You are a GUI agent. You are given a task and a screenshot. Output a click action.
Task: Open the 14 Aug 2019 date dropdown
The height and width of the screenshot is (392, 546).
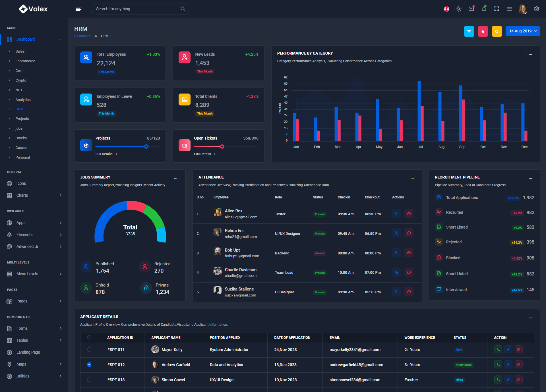[x=523, y=31]
